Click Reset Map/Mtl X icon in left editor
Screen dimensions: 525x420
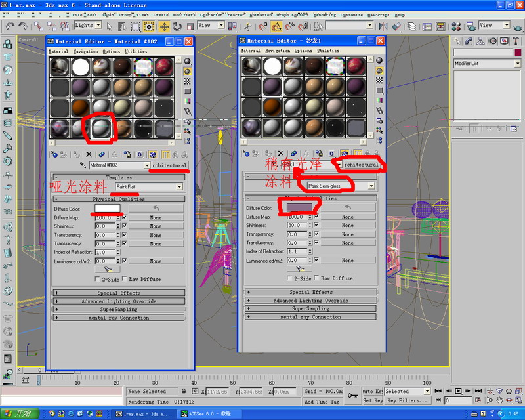89,154
